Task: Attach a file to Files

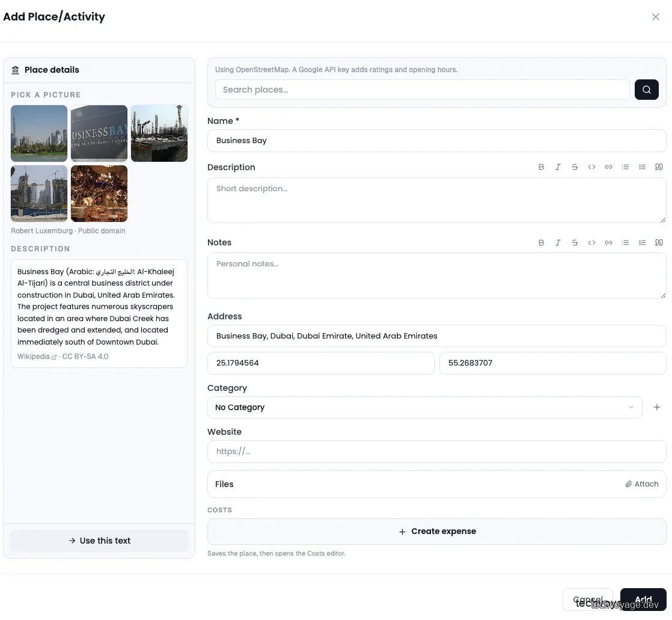Action: coord(641,484)
